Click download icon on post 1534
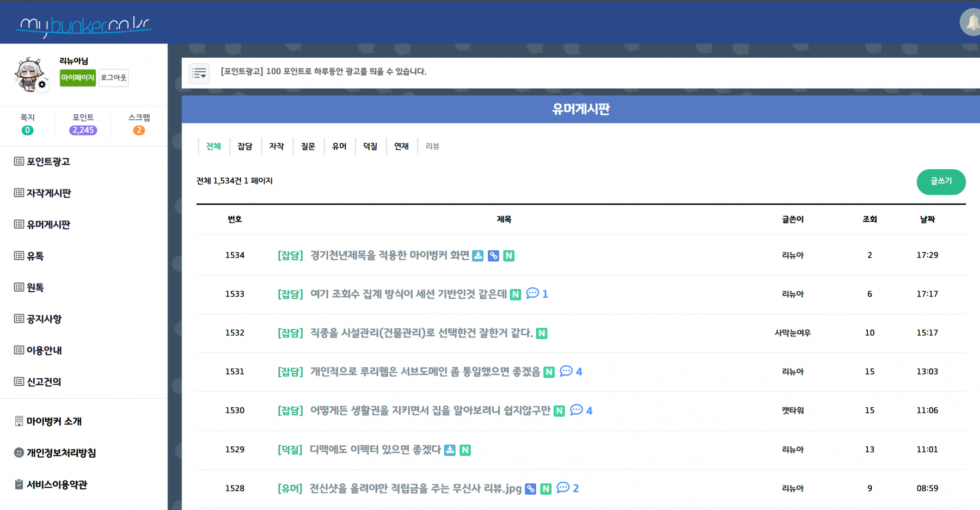The height and width of the screenshot is (510, 980). [477, 256]
